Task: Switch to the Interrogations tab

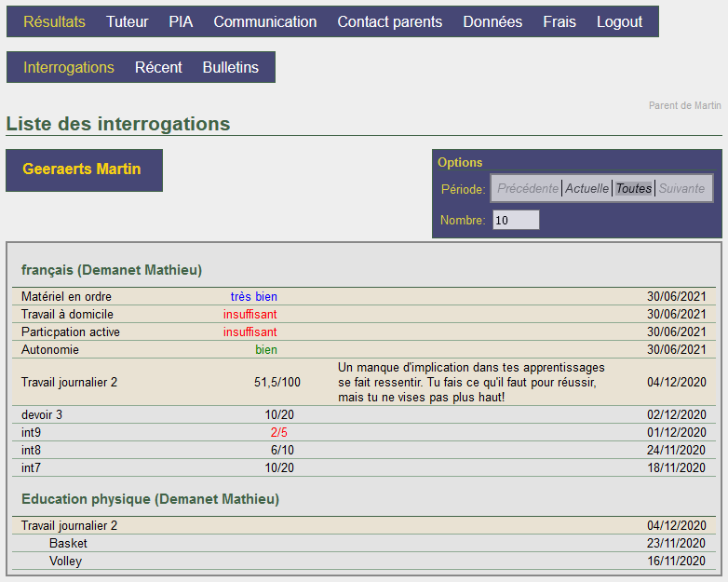Action: (x=69, y=67)
